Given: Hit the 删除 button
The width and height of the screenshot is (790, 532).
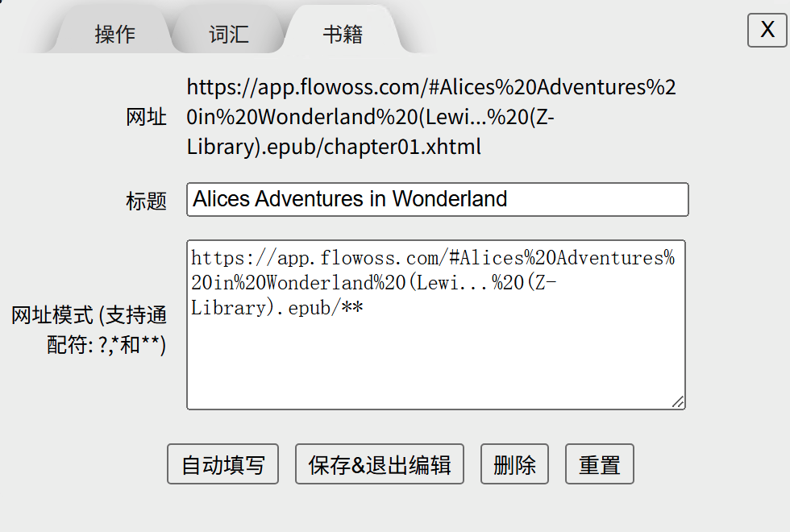Looking at the screenshot, I should tap(514, 464).
